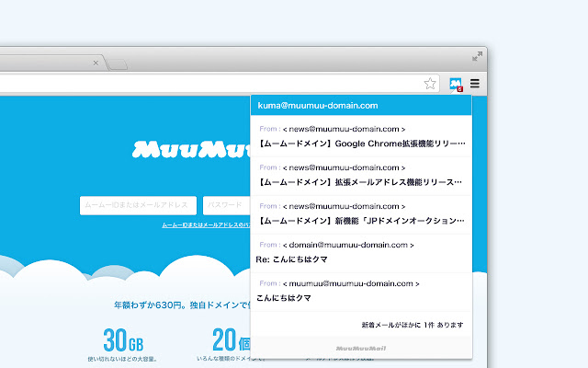Open the MuuMuu Mail extension icon
This screenshot has height=368, width=588.
456,84
